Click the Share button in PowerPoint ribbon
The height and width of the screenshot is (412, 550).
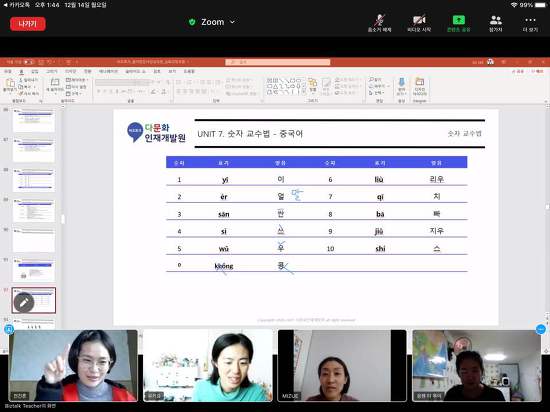click(517, 71)
